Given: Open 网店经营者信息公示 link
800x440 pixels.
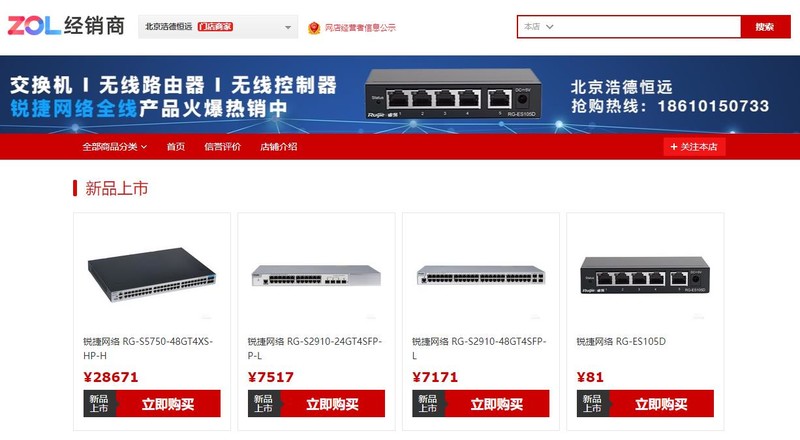Looking at the screenshot, I should (x=360, y=28).
